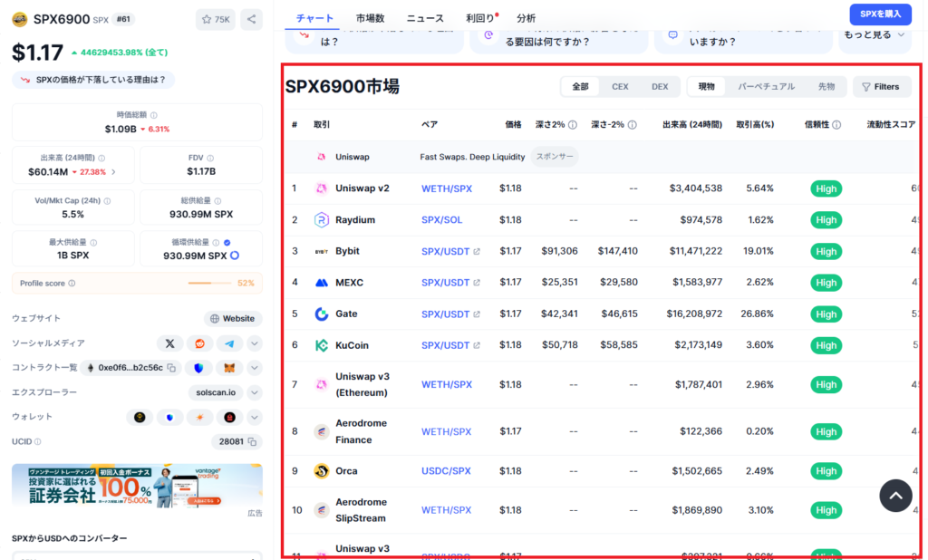Expand もっと見る questions
This screenshot has width=928, height=560.
[875, 35]
